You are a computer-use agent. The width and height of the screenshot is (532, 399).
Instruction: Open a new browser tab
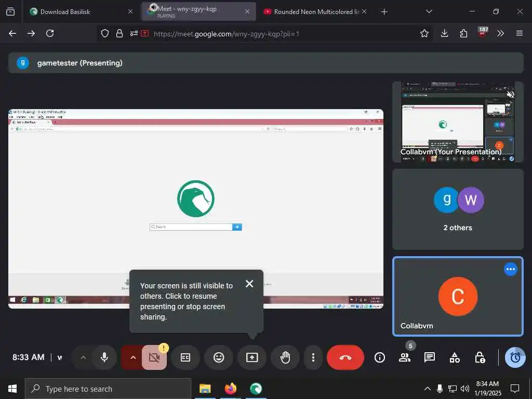pos(384,12)
